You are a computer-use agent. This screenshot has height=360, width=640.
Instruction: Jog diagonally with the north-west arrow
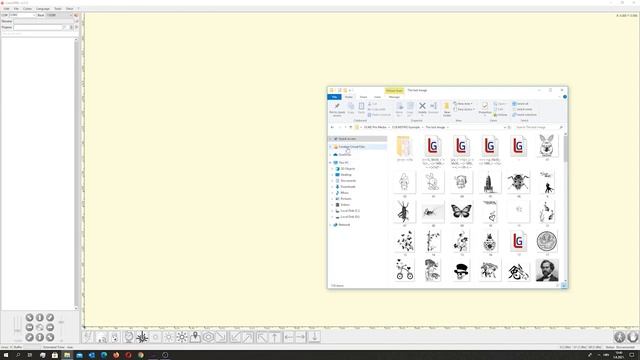[29, 318]
